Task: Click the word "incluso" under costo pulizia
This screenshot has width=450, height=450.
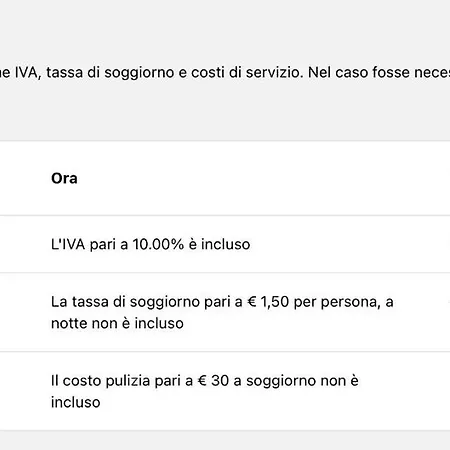Action: pos(76,402)
